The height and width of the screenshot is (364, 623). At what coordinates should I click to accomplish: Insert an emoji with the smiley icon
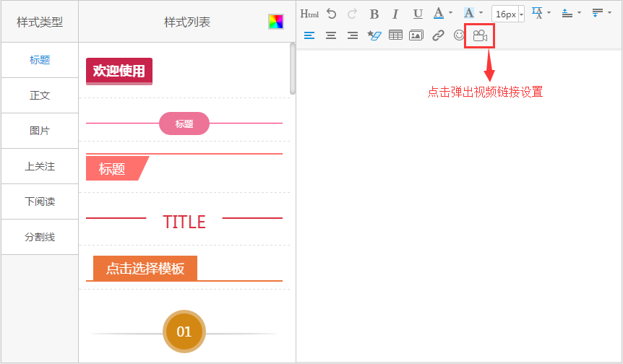pos(459,35)
